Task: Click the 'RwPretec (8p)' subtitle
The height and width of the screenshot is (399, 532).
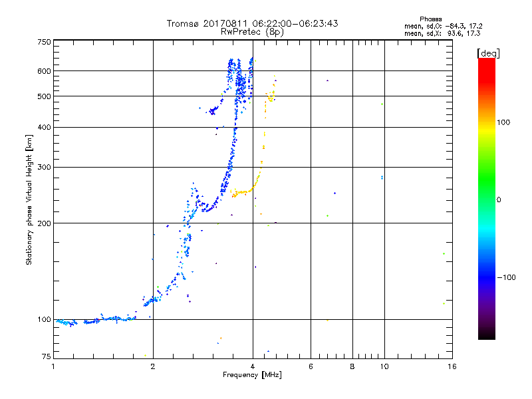Action: pyautogui.click(x=252, y=32)
